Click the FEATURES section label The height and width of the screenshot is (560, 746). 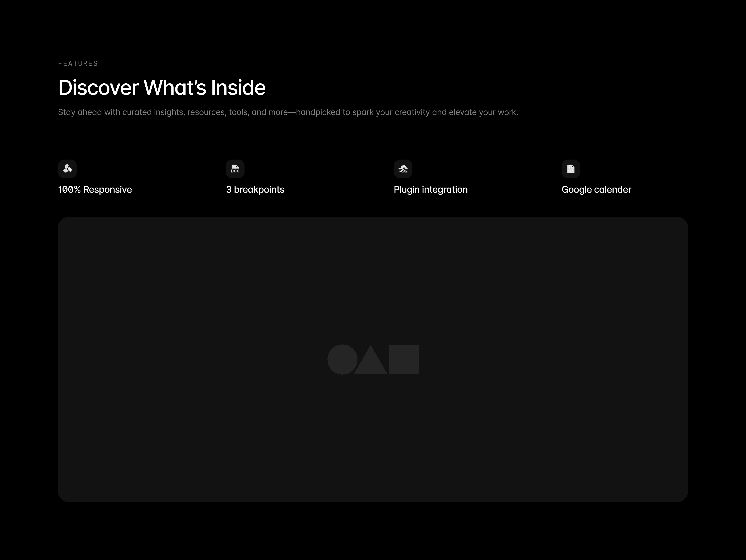coord(78,63)
